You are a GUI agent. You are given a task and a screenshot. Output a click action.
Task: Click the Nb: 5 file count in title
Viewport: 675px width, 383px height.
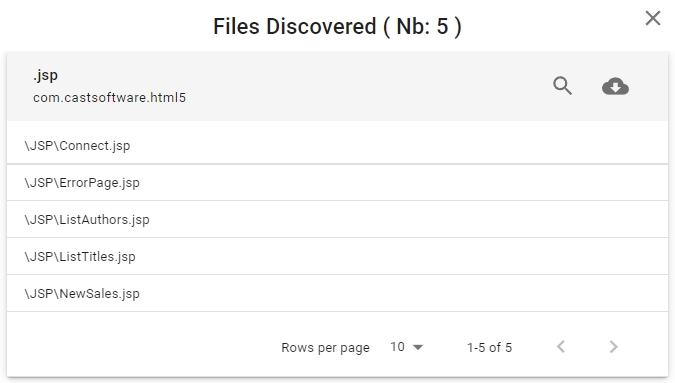click(422, 26)
